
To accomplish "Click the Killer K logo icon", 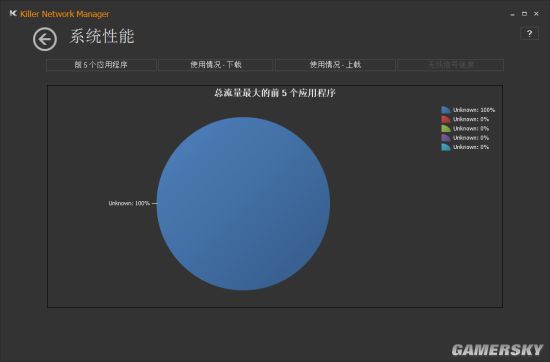I will coord(13,14).
